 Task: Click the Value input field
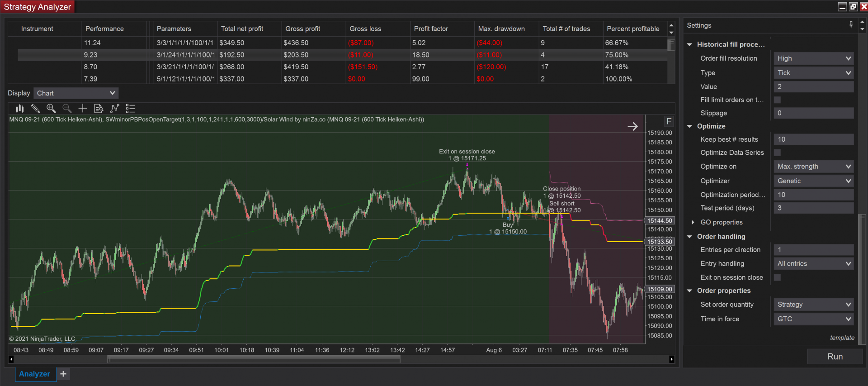point(814,87)
